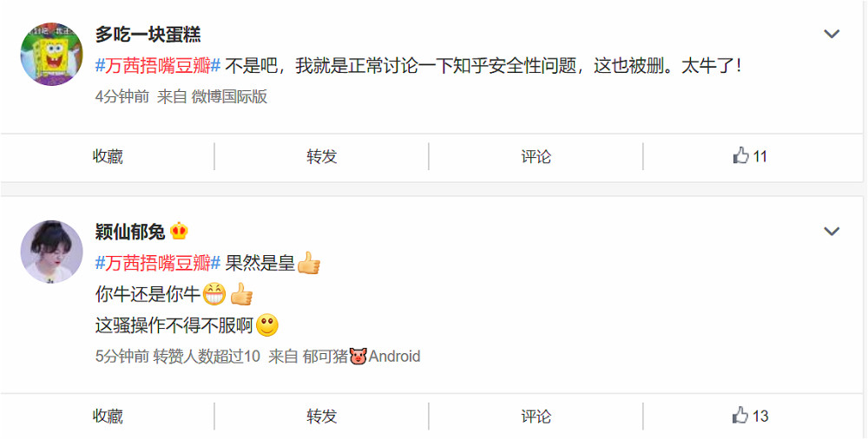Image resolution: width=868 pixels, height=439 pixels.
Task: Click 转发 under the 颖仙郁兔 post
Action: pos(322,416)
